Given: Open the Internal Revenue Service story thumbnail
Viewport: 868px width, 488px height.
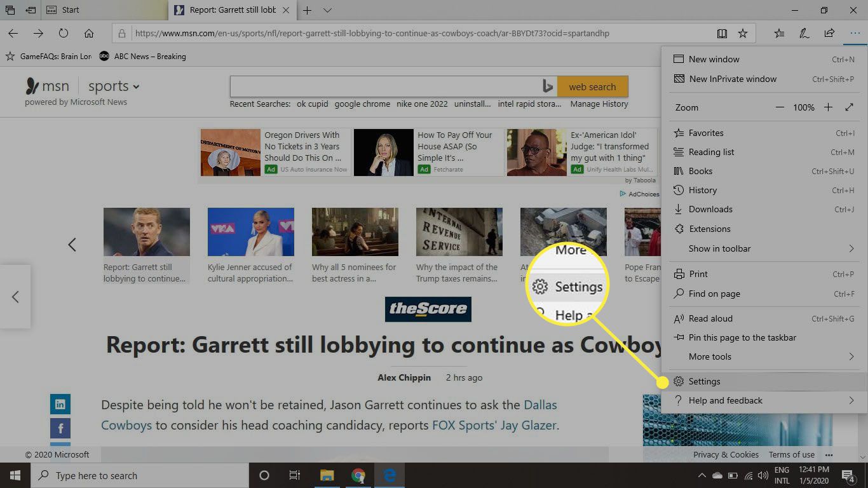Looking at the screenshot, I should click(459, 232).
